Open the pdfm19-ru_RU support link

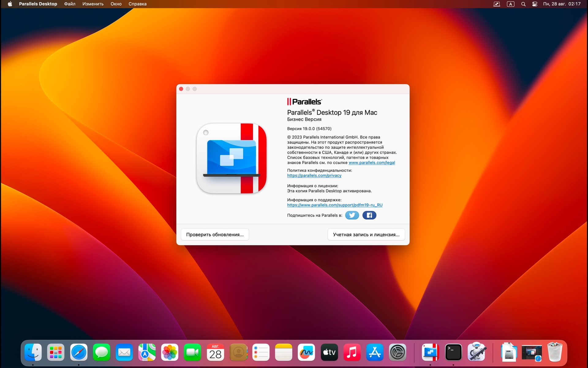pos(335,205)
